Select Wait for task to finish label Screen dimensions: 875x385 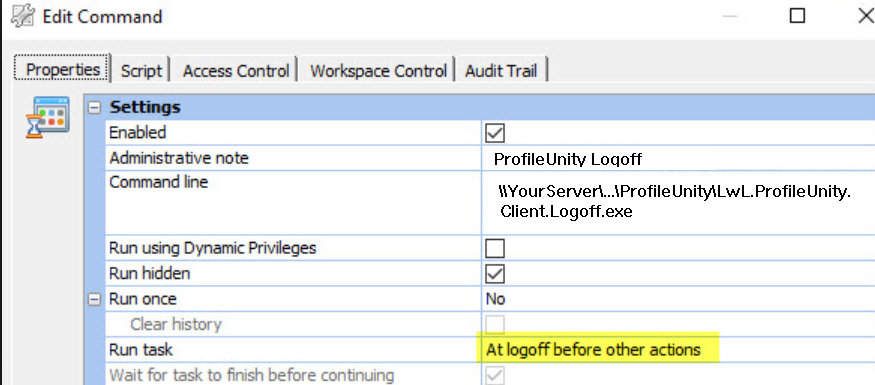pos(252,375)
